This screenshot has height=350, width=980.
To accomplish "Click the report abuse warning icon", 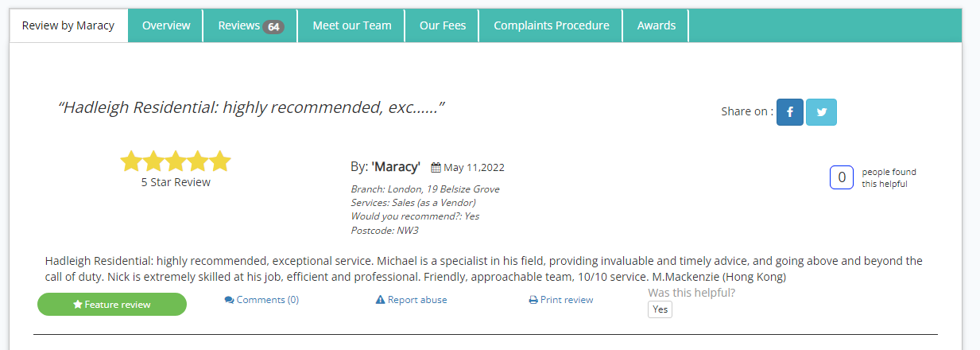I will coord(380,300).
